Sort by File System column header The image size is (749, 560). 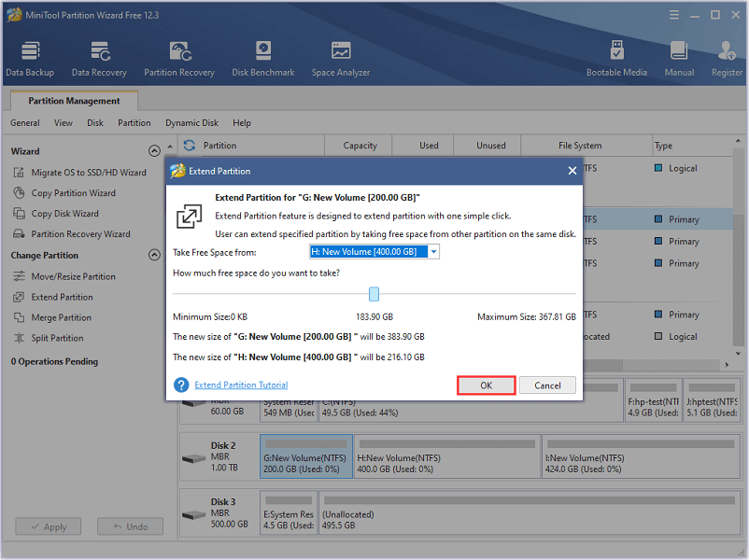(586, 146)
